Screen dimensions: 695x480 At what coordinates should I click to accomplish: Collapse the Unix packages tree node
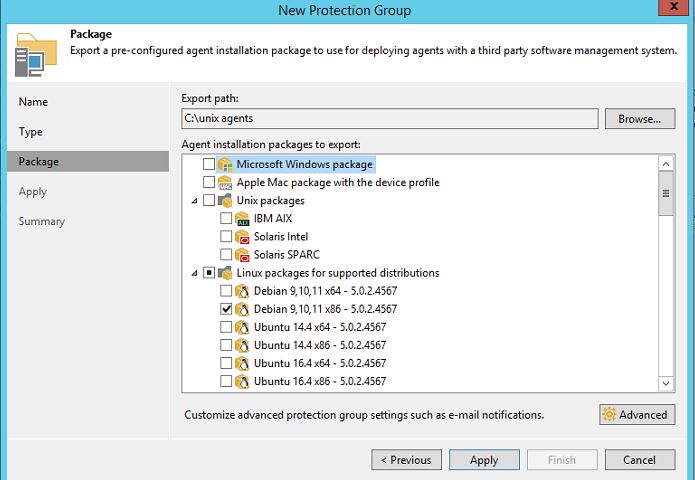click(193, 200)
